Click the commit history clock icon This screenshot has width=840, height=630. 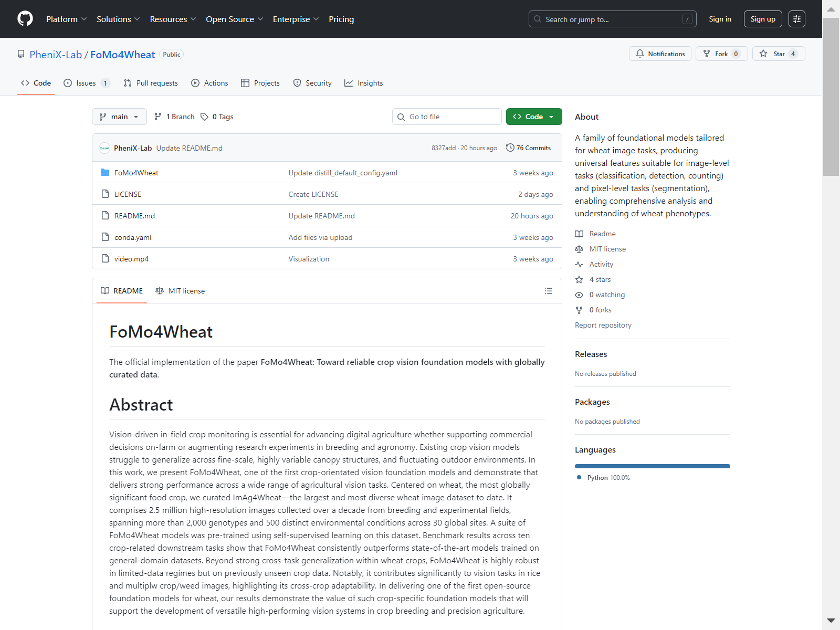(510, 148)
